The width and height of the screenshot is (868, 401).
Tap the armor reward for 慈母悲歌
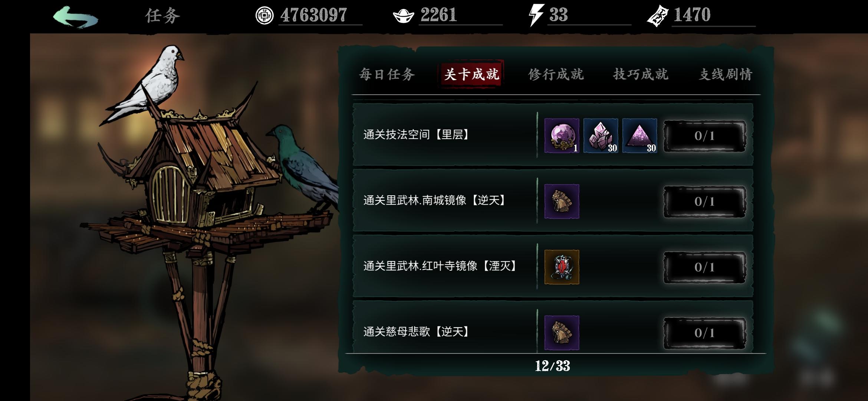(562, 333)
